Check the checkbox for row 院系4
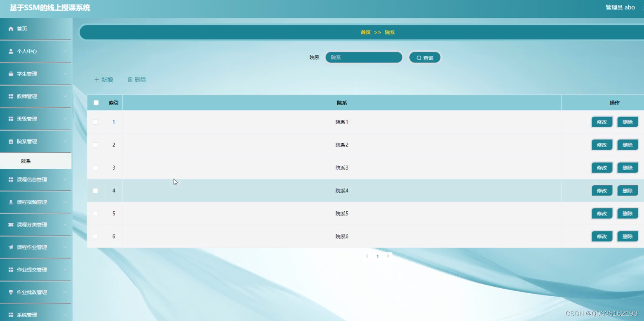Viewport: 644px width, 321px height. pyautogui.click(x=96, y=191)
